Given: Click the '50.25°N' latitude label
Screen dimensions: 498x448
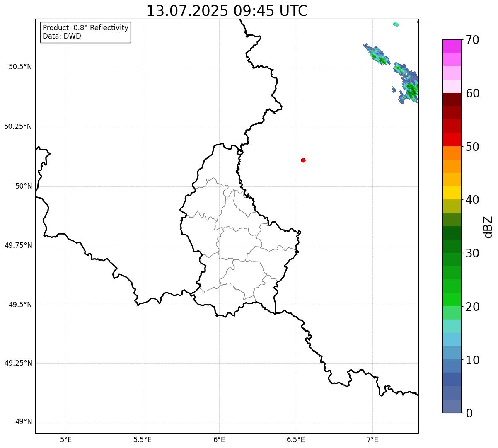Looking at the screenshot, I should coord(18,126).
